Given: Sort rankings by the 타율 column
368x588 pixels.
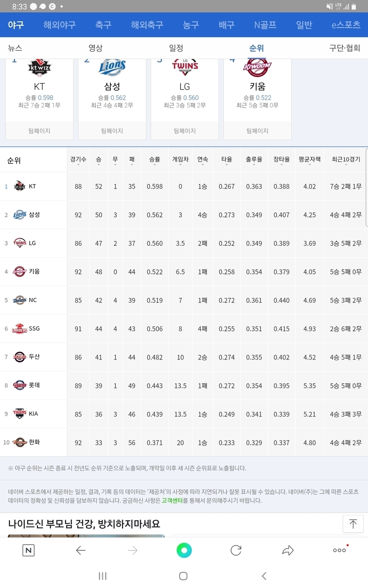Looking at the screenshot, I should pyautogui.click(x=227, y=160).
